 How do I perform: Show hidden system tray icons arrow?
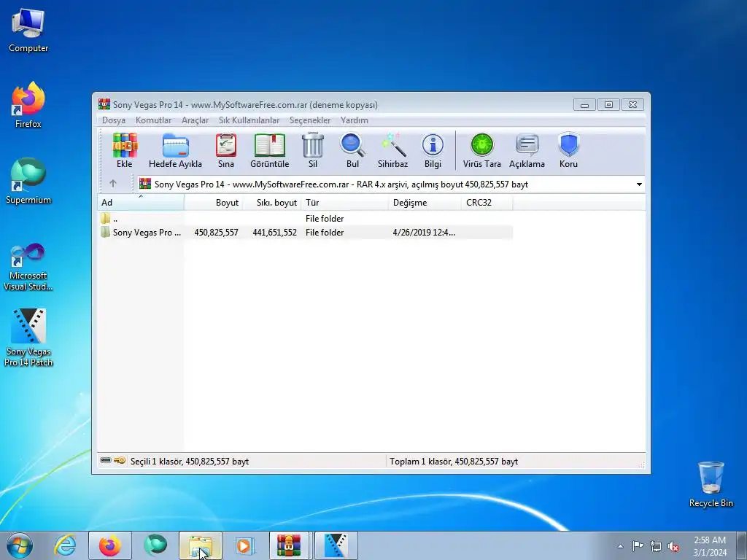[620, 546]
